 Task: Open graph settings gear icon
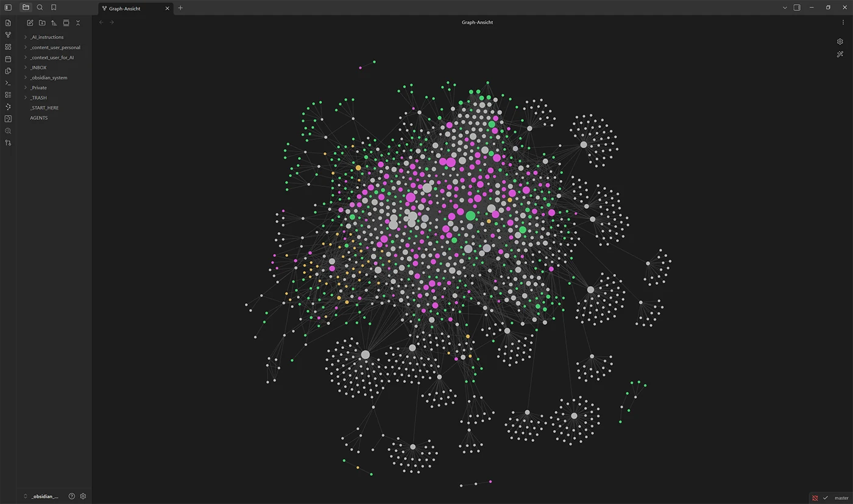pos(840,41)
